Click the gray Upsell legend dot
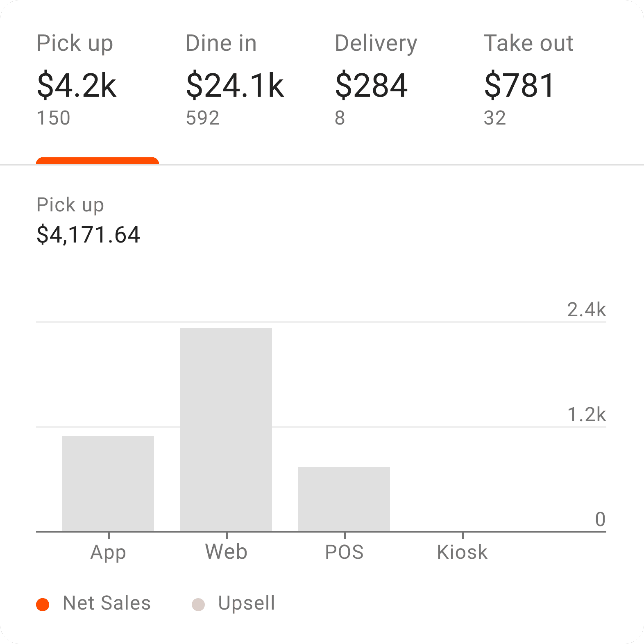Viewport: 644px width, 644px height. click(x=198, y=604)
